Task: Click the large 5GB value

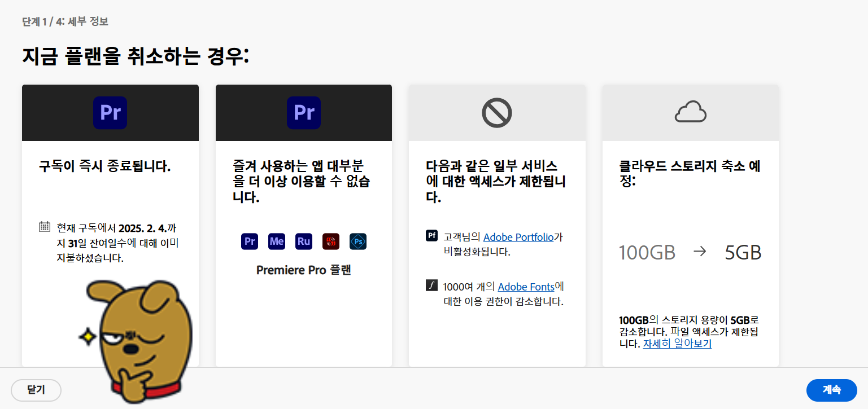Action: point(743,252)
